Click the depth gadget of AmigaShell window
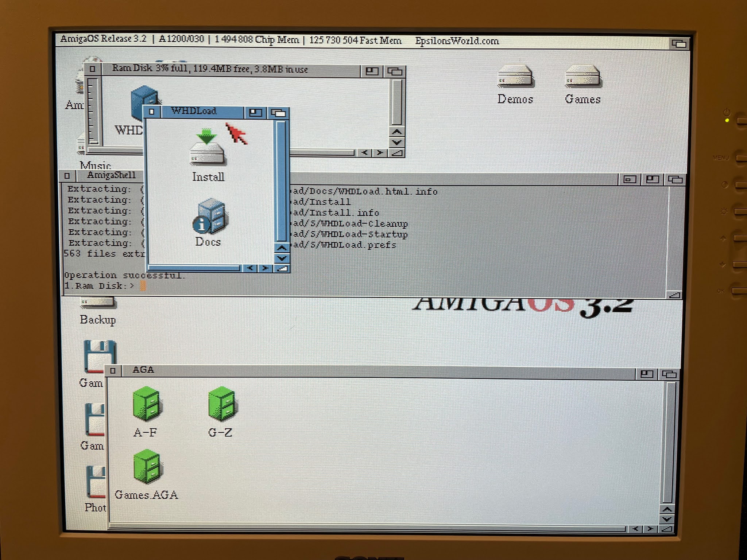747x560 pixels. point(675,179)
